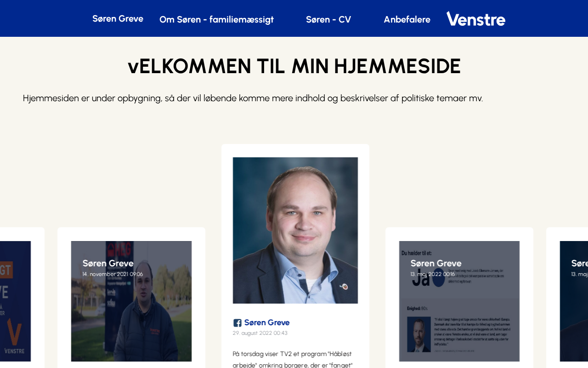
Task: Click the 13. maj 2022 00:16 date
Action: 438,274
